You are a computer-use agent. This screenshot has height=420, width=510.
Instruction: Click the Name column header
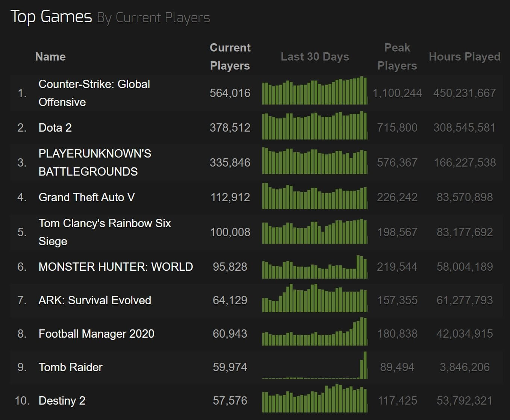click(x=50, y=57)
